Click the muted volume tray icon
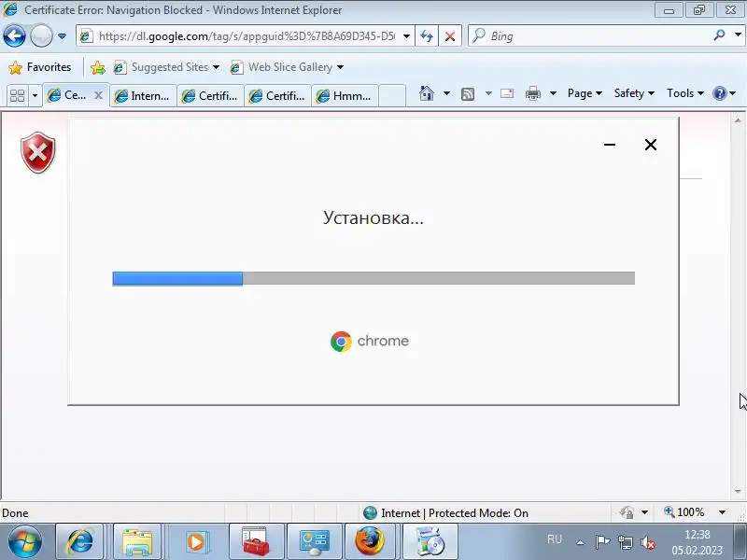 coord(648,542)
